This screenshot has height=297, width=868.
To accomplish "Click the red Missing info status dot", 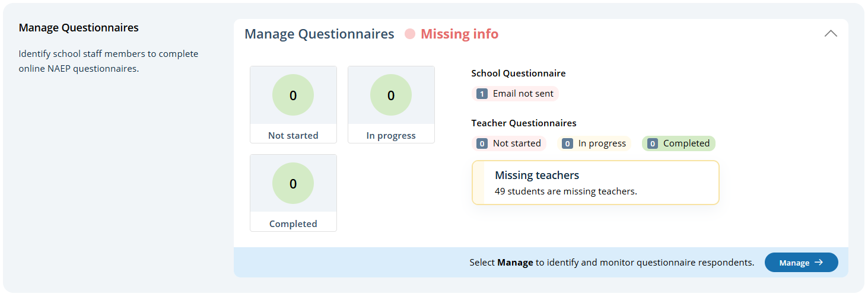I will point(410,34).
